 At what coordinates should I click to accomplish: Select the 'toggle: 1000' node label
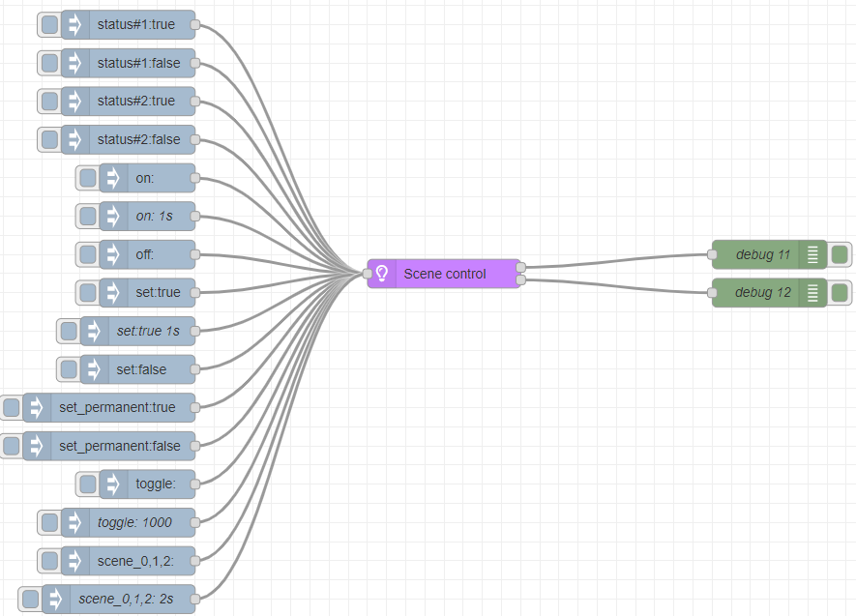[134, 523]
